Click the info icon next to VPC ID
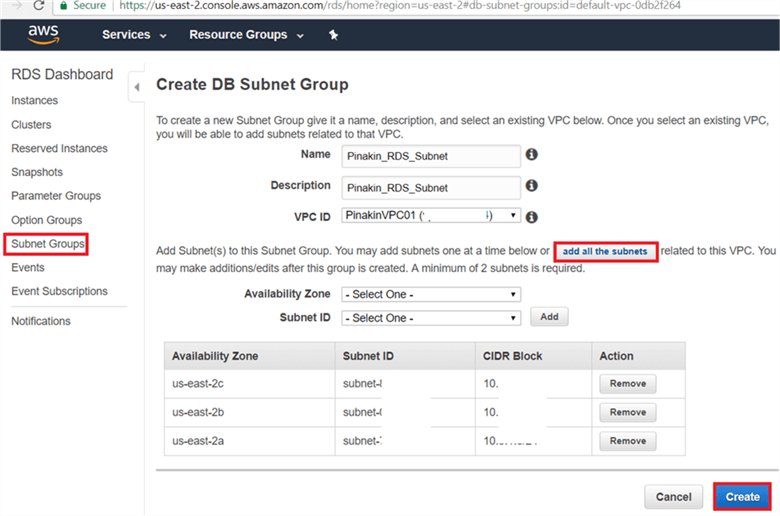Viewport: 780px width, 516px height. coord(532,217)
